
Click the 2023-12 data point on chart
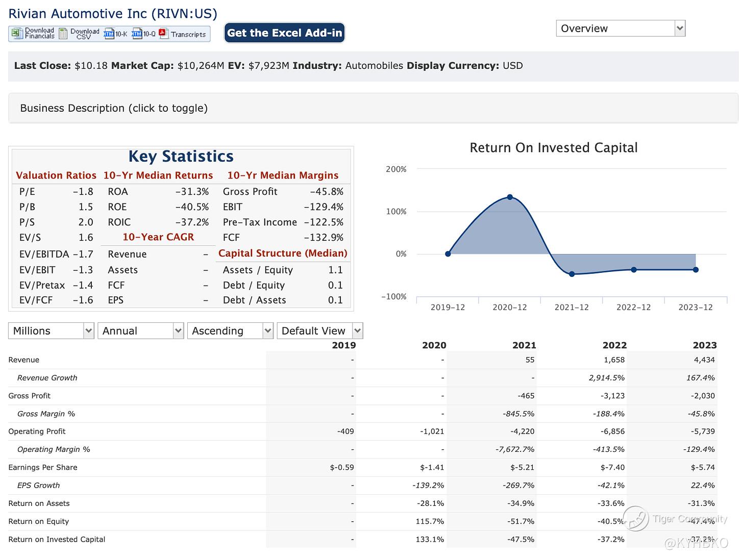click(696, 269)
